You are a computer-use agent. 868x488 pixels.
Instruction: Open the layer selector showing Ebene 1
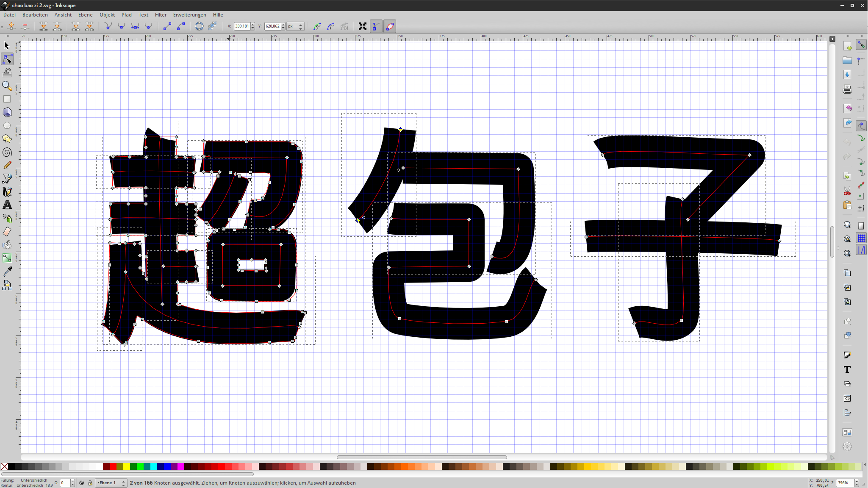pyautogui.click(x=109, y=482)
